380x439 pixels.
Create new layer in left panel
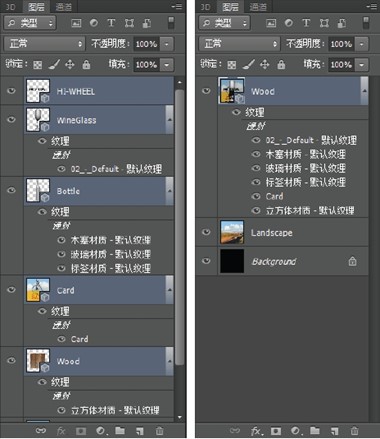(140, 431)
